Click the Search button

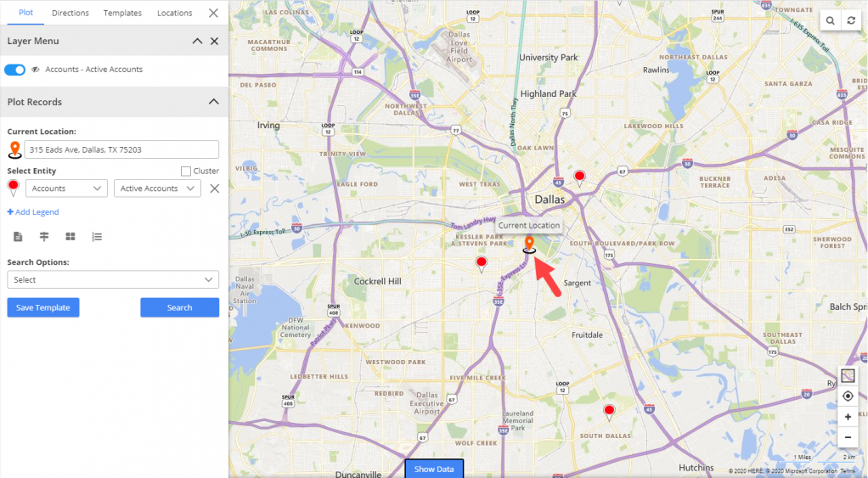click(x=179, y=307)
